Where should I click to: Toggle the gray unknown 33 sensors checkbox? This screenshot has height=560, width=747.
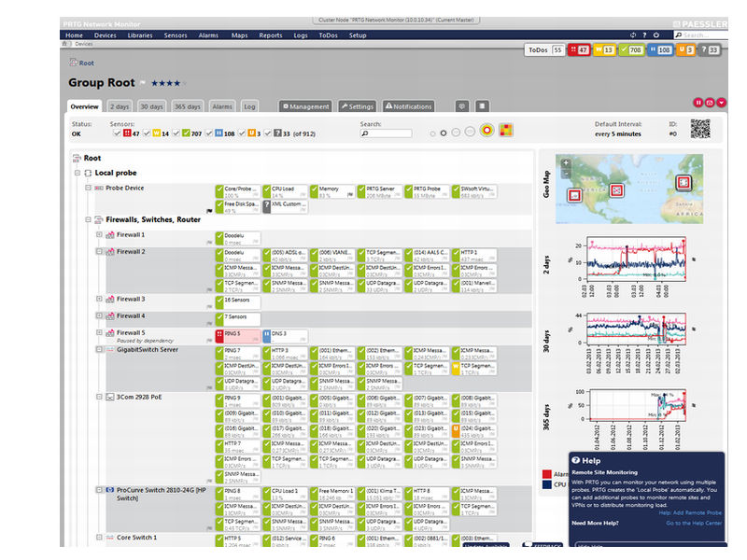pyautogui.click(x=268, y=133)
